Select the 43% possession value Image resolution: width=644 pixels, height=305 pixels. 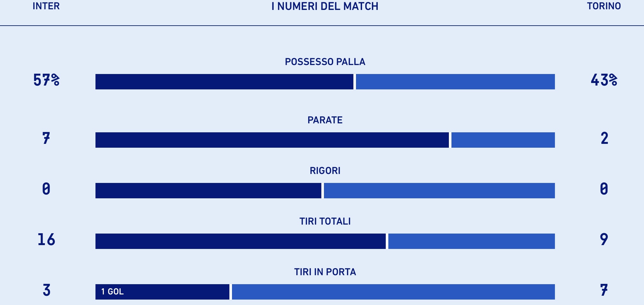604,80
